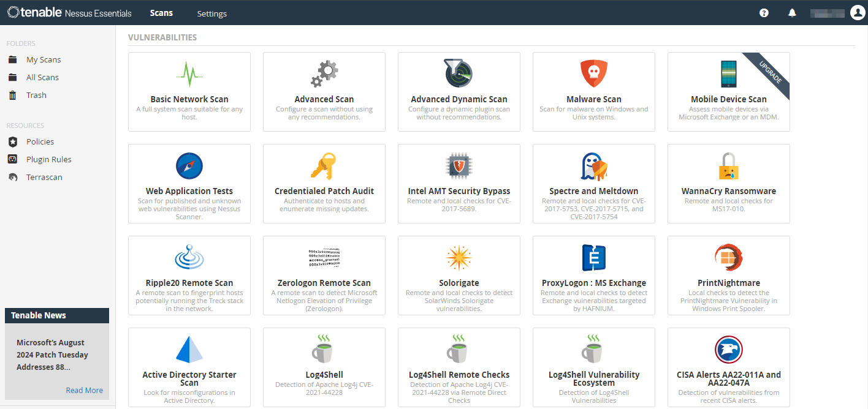868x409 pixels.
Task: Open the user account avatar icon
Action: pyautogui.click(x=857, y=12)
